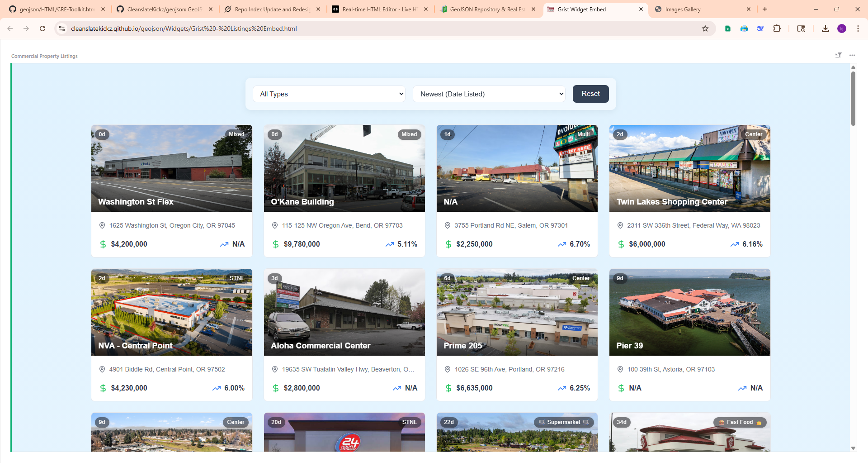This screenshot has height=467, width=868.
Task: Switch to the geojson/HTML/CRE-Toolkit tab
Action: (57, 9)
